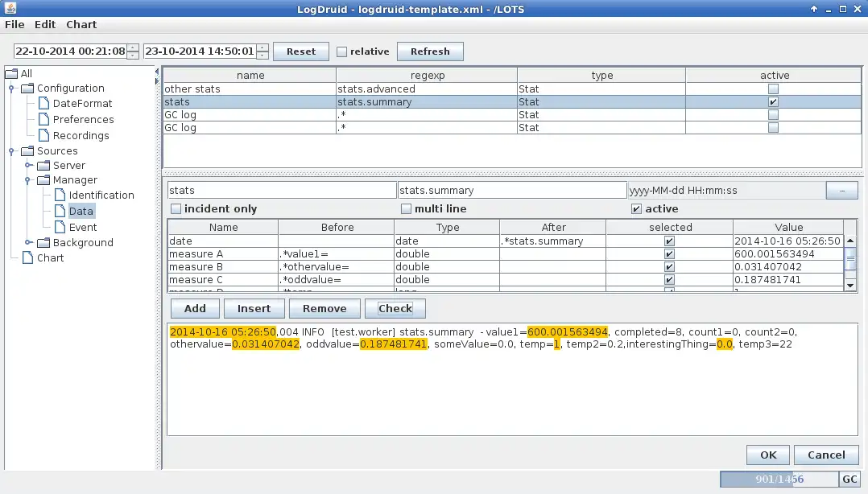Image resolution: width=868 pixels, height=494 pixels.
Task: Click the stats name input field
Action: coord(282,191)
